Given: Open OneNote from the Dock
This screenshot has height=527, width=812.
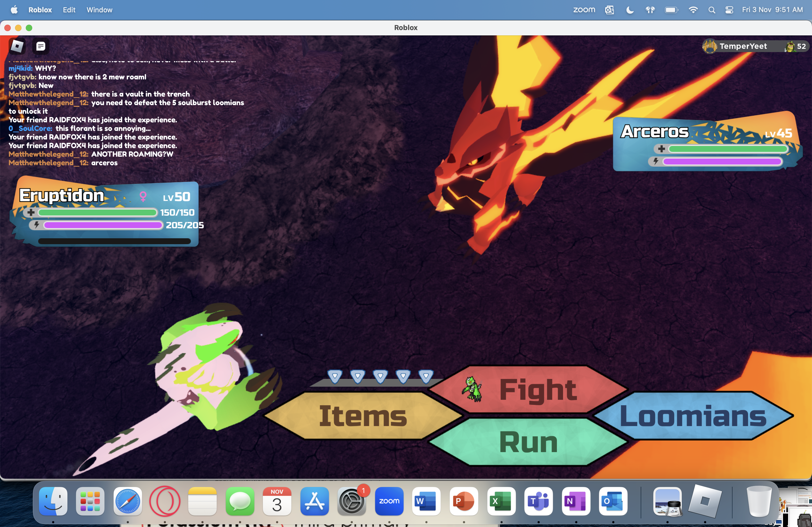Looking at the screenshot, I should [576, 501].
